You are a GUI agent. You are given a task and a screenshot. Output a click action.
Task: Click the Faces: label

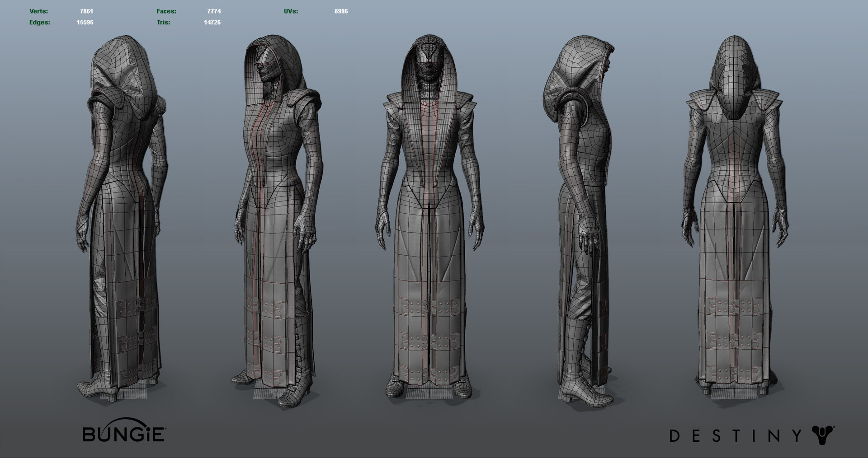point(166,11)
